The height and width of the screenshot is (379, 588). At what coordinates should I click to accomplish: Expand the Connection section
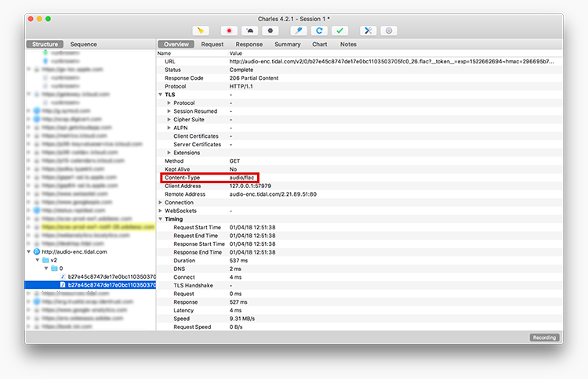[160, 203]
